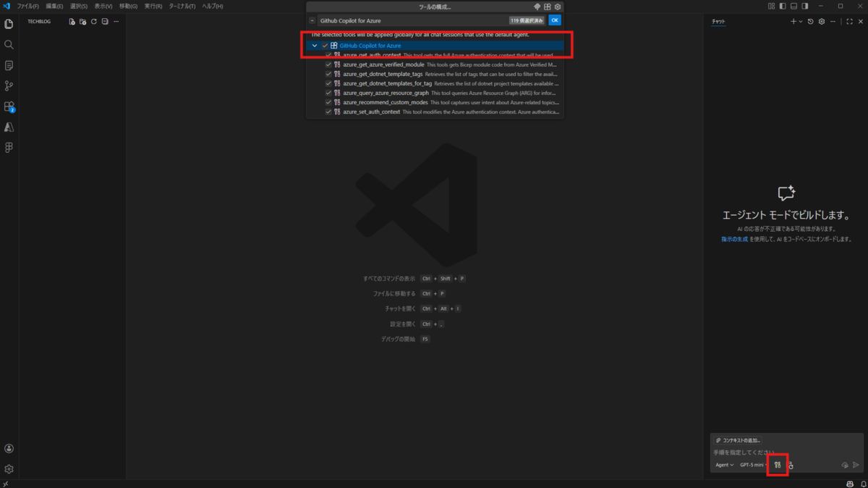Refresh the TECHBLOG explorer
Image resolution: width=868 pixels, height=488 pixels.
[x=94, y=22]
